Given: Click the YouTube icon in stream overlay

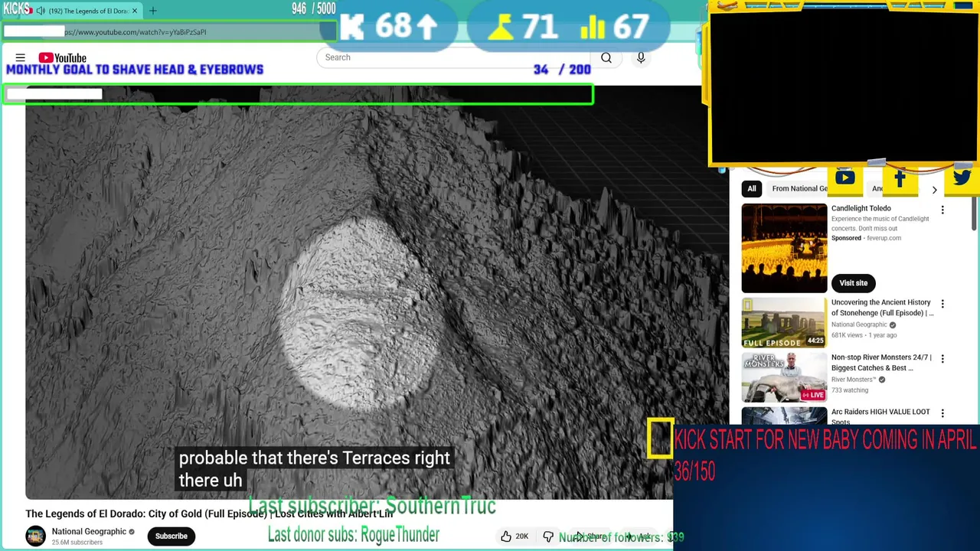Looking at the screenshot, I should pos(845,178).
